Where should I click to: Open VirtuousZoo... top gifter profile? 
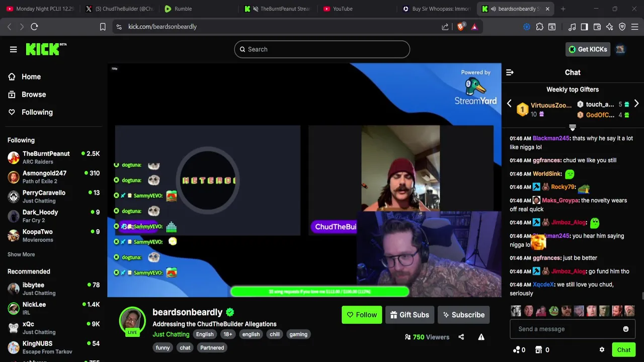tap(551, 105)
